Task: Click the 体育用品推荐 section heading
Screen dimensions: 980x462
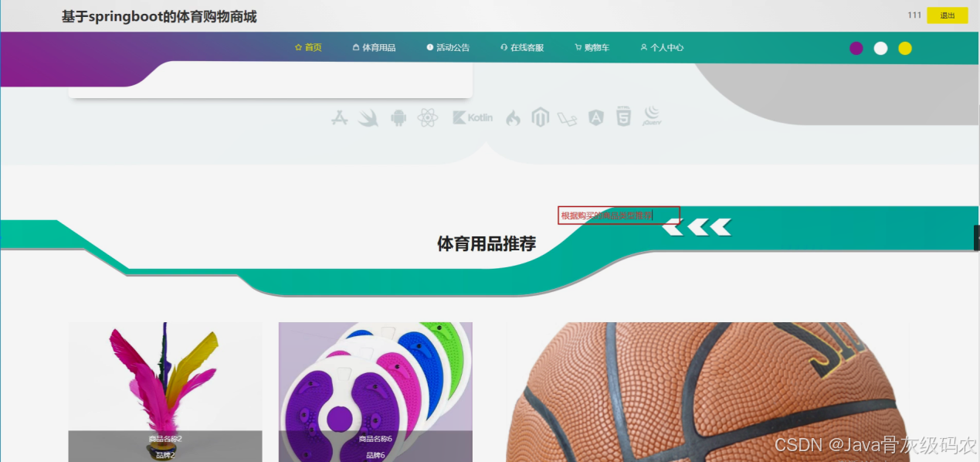Action: pyautogui.click(x=487, y=244)
